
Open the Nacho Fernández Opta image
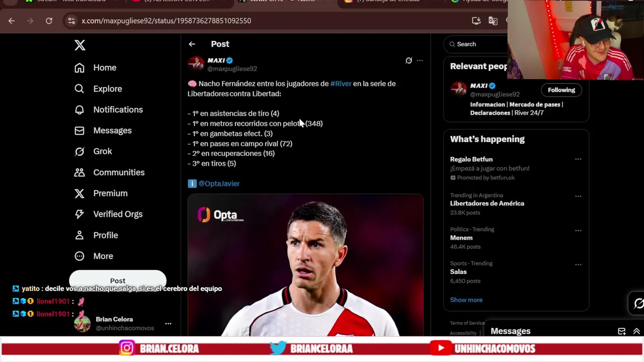coord(305,265)
